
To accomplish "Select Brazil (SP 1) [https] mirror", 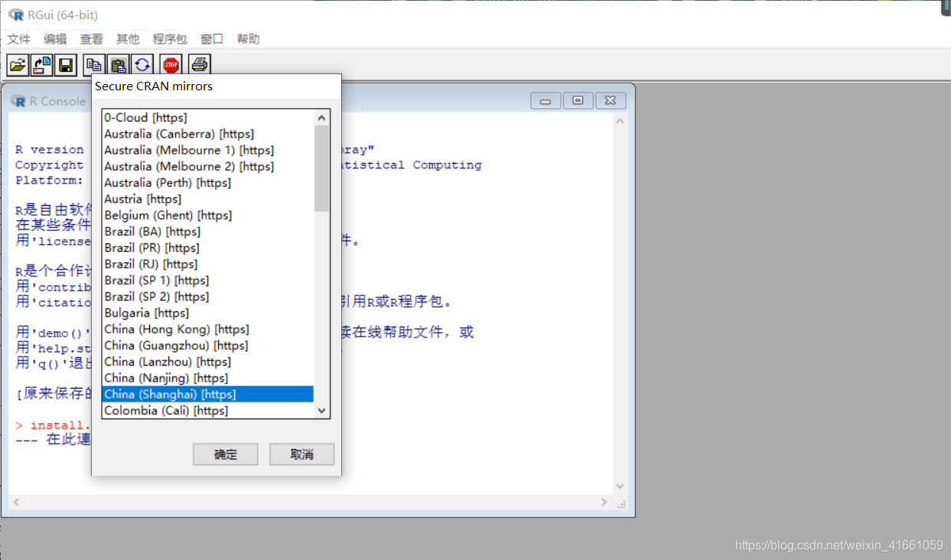I will point(208,280).
